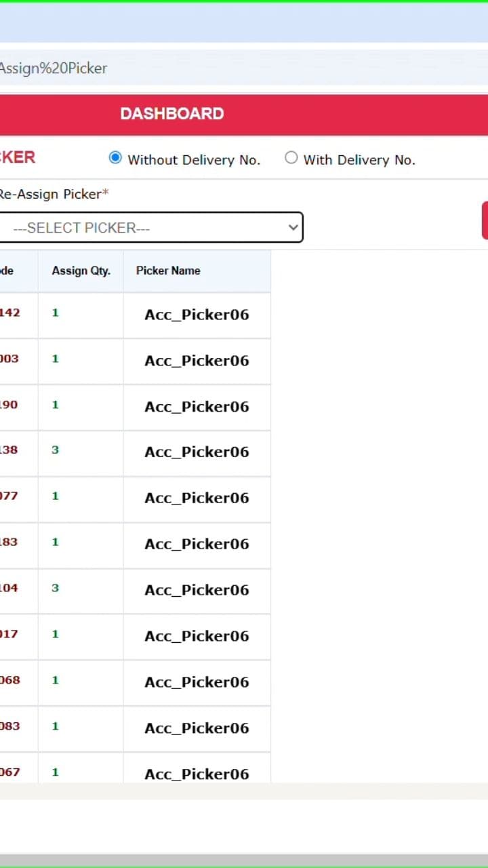The height and width of the screenshot is (868, 488).
Task: Select the Without Delivery No. radio button
Action: click(x=115, y=158)
